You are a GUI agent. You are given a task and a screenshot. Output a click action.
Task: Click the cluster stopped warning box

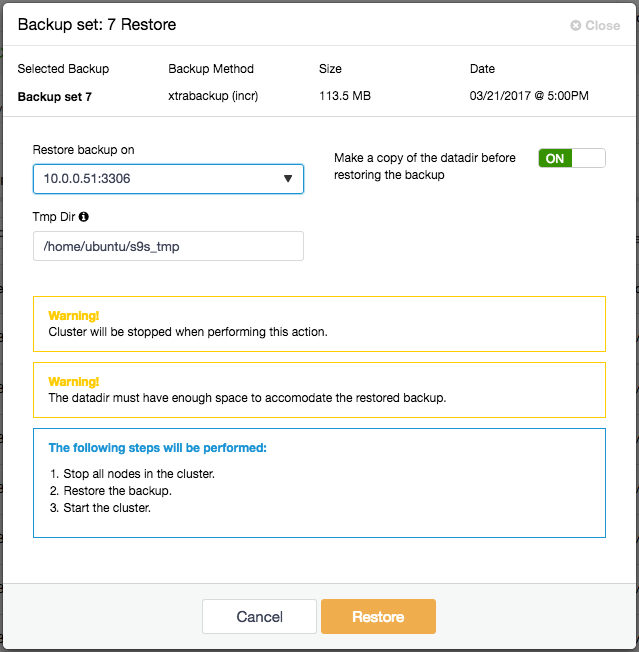click(x=319, y=324)
